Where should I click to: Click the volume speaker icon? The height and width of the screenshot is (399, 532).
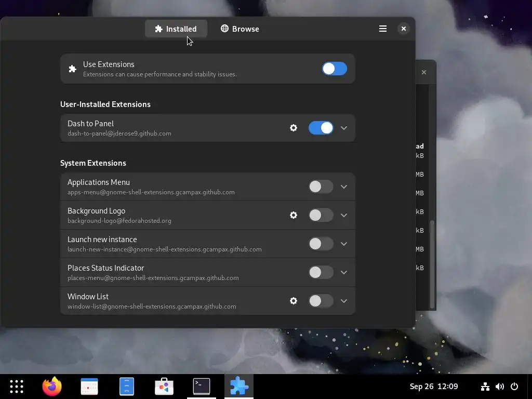tap(500, 387)
